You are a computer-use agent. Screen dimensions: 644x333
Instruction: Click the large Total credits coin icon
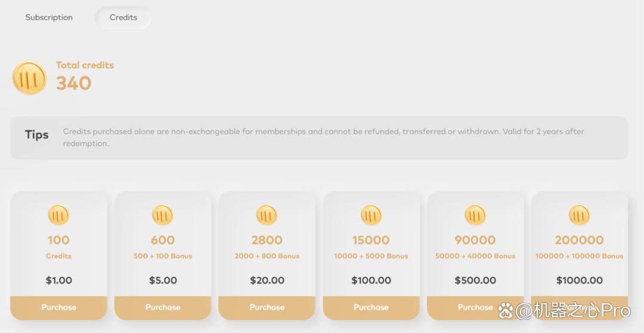(x=30, y=78)
